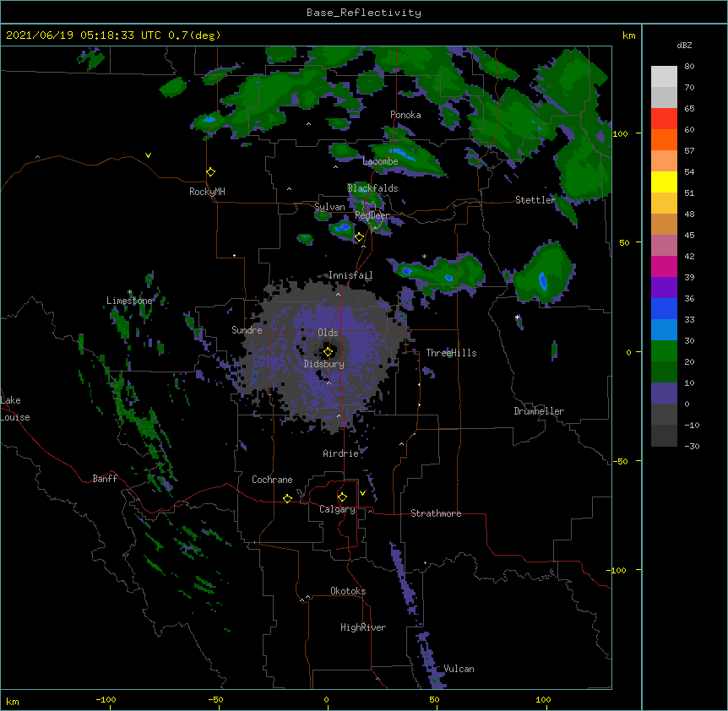Click the Innisfail town label
This screenshot has height=711, width=728.
[350, 275]
